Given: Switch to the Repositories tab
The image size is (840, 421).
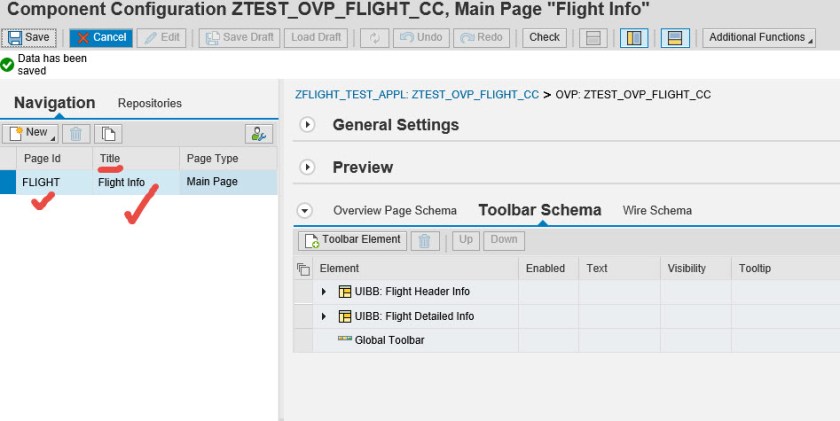Looking at the screenshot, I should coord(149,103).
